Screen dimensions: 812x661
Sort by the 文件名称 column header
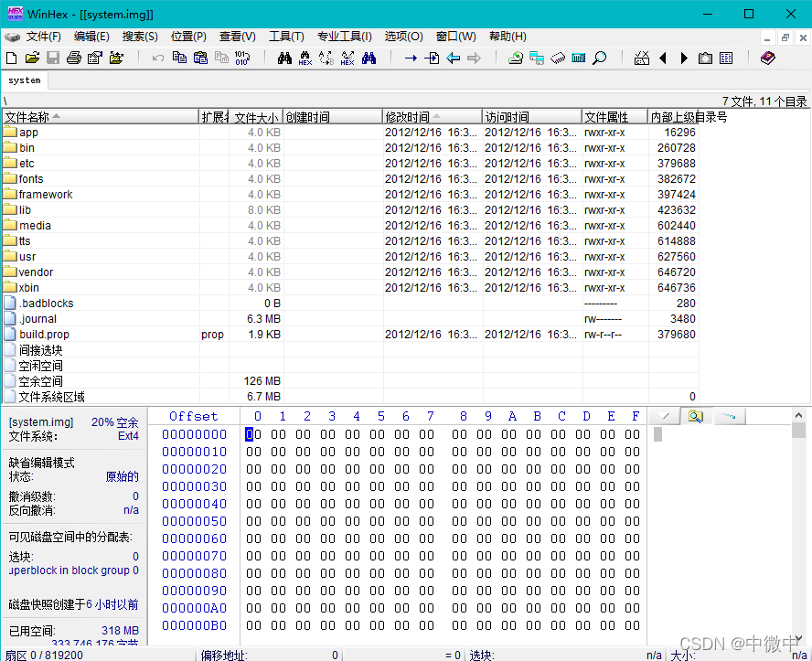[101, 117]
